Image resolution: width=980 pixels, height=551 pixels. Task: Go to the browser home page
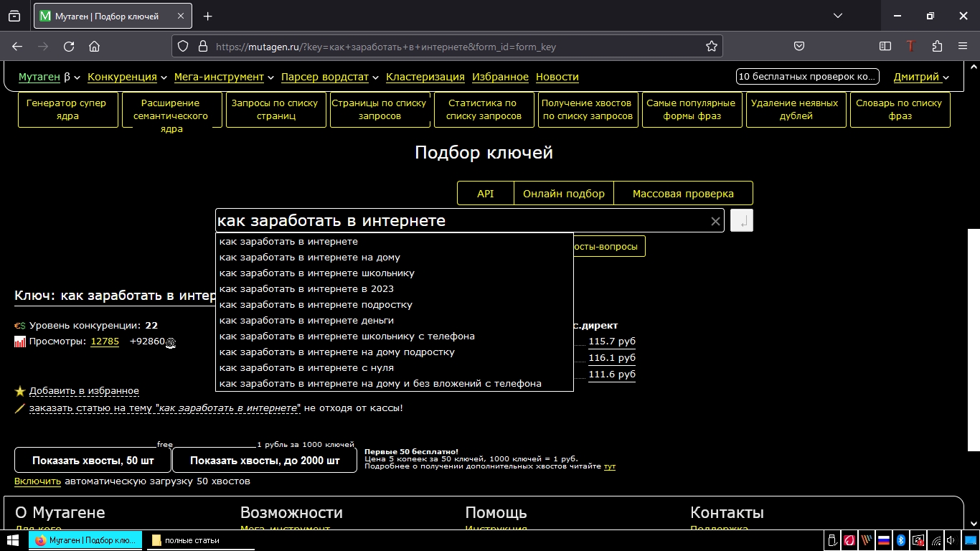pyautogui.click(x=94, y=47)
